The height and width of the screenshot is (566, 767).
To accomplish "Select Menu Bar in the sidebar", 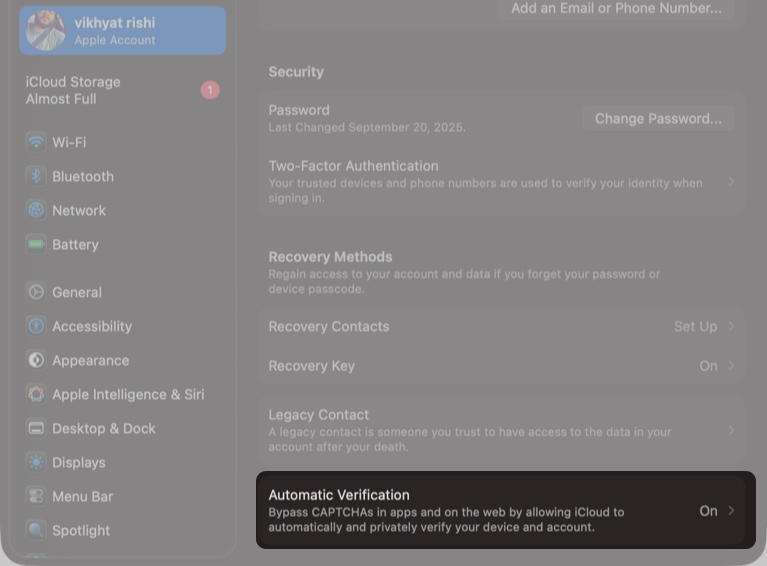I will point(82,496).
